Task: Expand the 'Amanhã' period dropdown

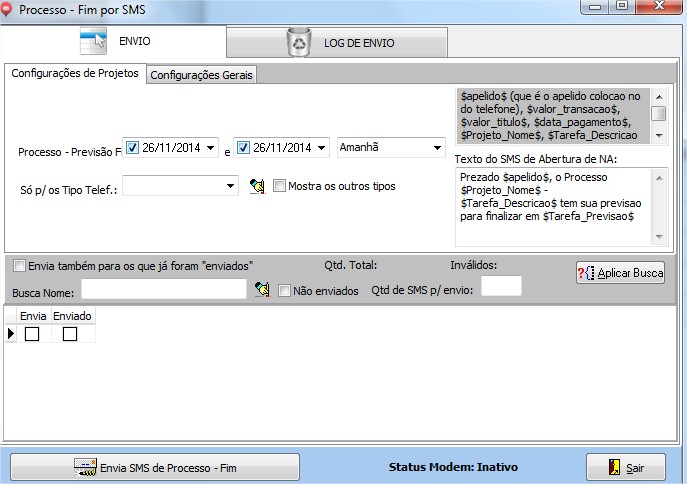Action: click(x=437, y=148)
